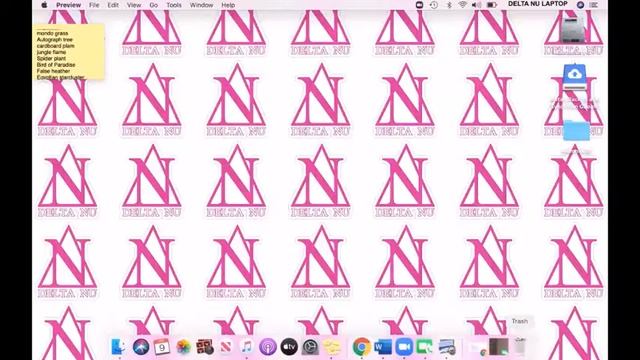Open the Go menu
The width and height of the screenshot is (640, 360).
(x=153, y=5)
